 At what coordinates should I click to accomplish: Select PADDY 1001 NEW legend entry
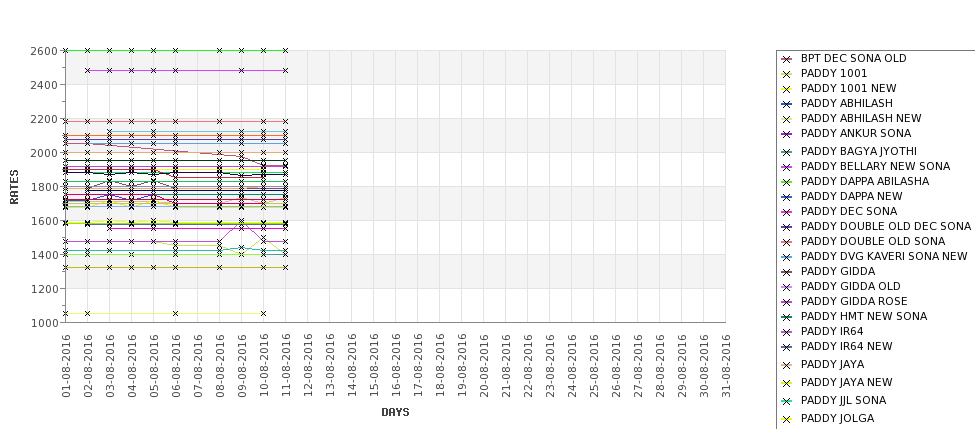[848, 88]
